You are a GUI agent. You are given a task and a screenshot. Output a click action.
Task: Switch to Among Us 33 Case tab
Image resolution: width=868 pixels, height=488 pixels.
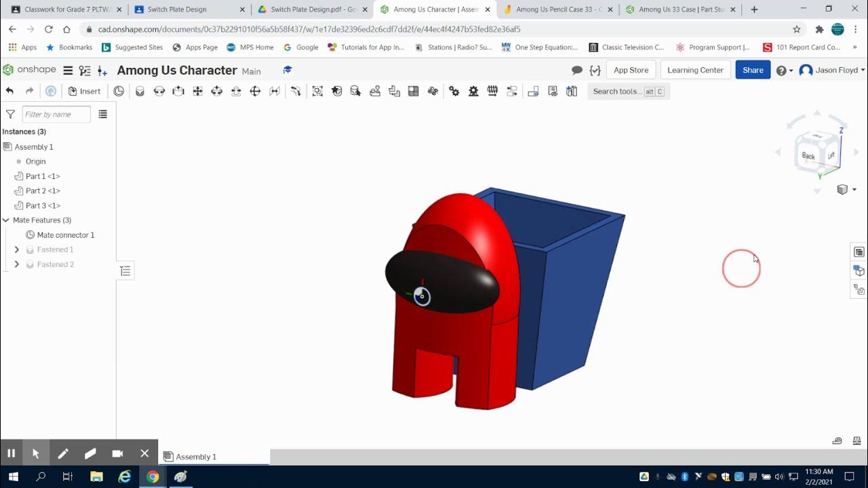[x=679, y=9]
